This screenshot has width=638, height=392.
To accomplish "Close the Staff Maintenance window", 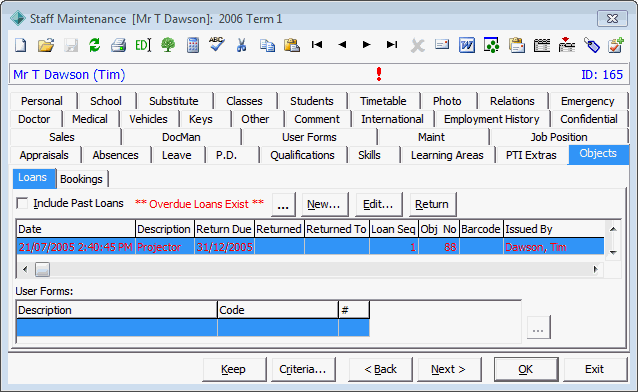I will point(612,19).
